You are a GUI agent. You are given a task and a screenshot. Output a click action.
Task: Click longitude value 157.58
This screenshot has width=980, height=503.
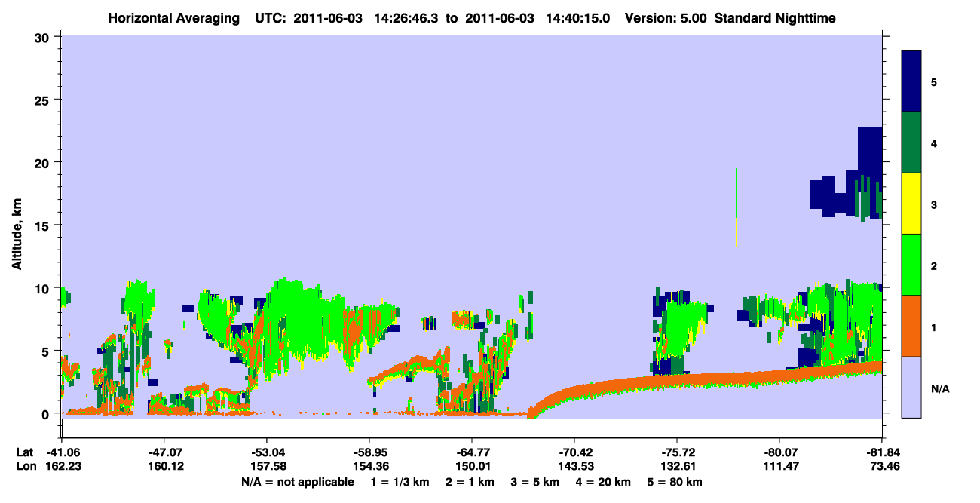click(x=266, y=465)
